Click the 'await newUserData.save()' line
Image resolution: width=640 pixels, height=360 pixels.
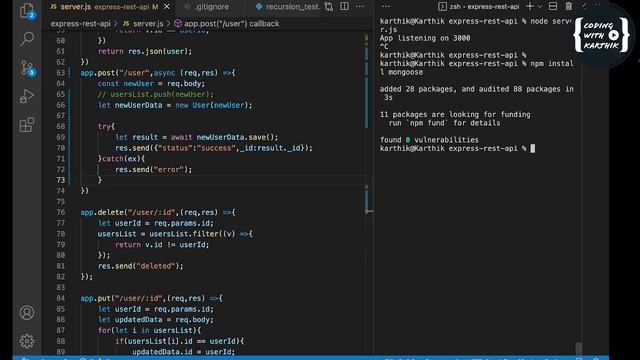(x=196, y=137)
